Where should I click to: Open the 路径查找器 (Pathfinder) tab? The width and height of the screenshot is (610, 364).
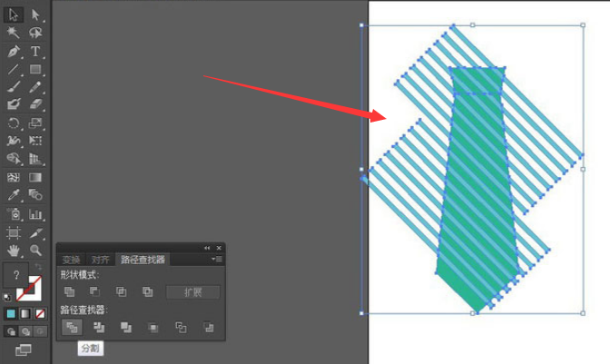pos(143,260)
